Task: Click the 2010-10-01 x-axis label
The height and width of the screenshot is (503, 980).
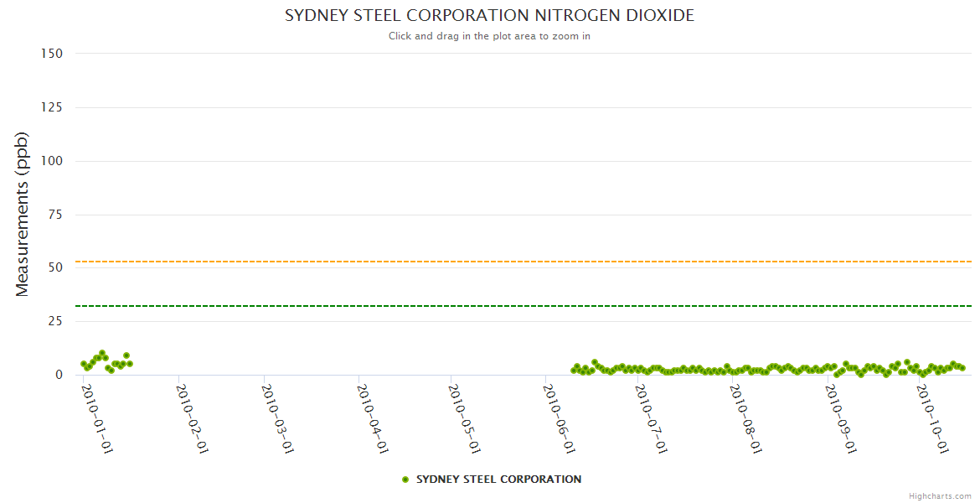Action: [931, 418]
